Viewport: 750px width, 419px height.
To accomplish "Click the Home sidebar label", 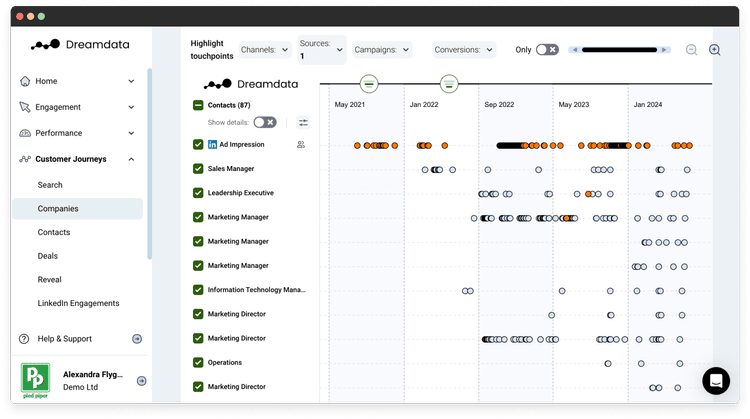I will [x=46, y=81].
